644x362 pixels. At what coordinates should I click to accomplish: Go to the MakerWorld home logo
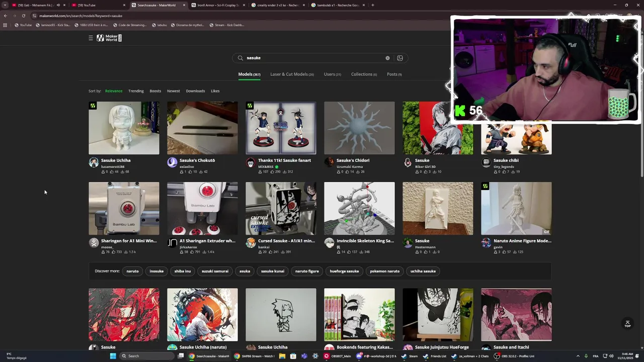(109, 38)
